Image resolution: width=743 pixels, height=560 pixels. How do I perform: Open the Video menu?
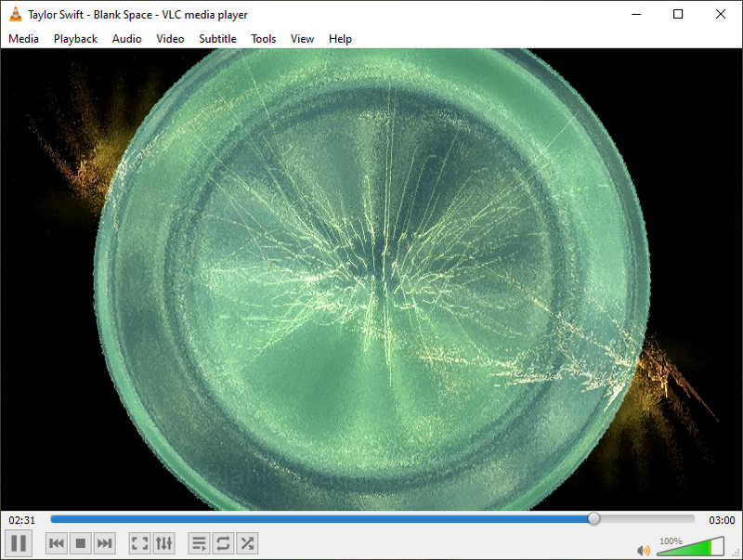(170, 39)
